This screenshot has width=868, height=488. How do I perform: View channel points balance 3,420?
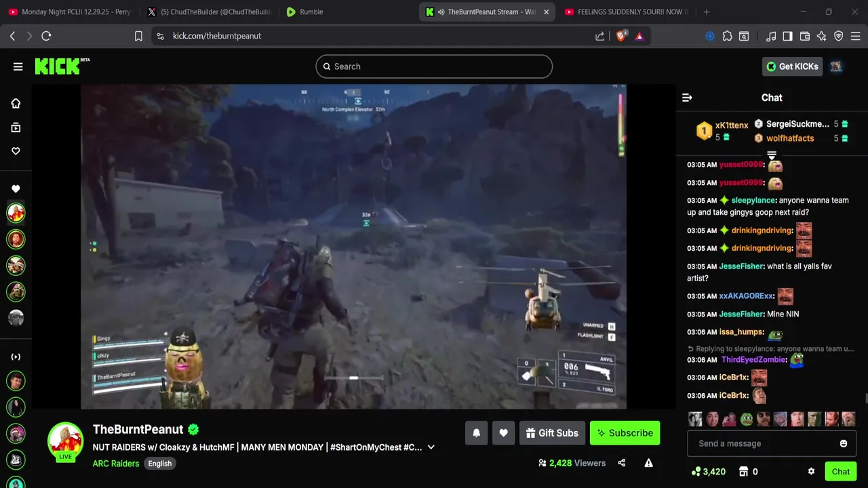pyautogui.click(x=709, y=471)
